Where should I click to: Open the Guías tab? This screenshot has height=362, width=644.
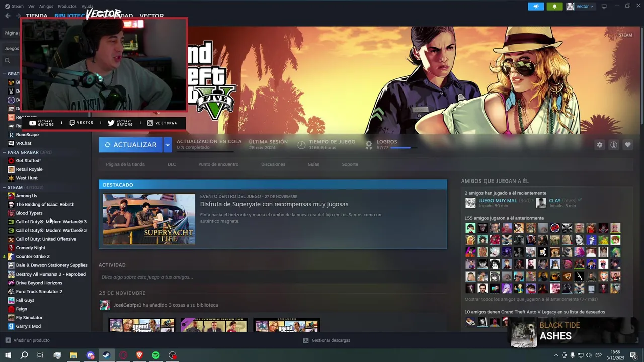click(313, 164)
